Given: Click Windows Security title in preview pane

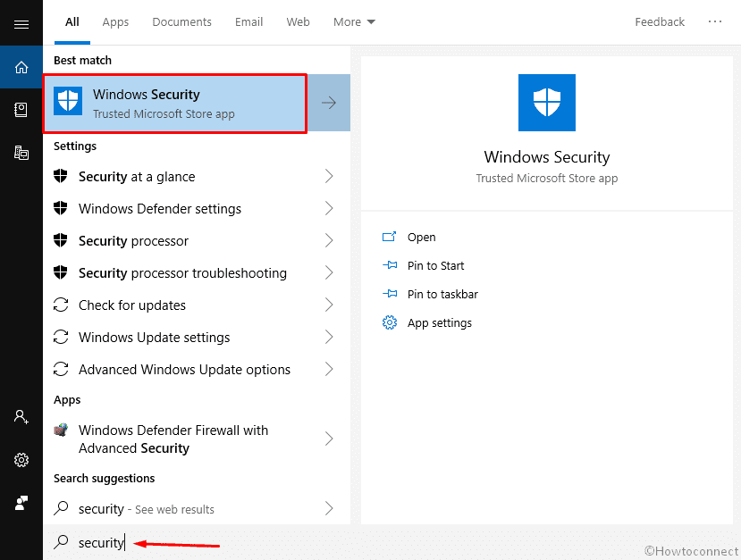Looking at the screenshot, I should coord(547,157).
